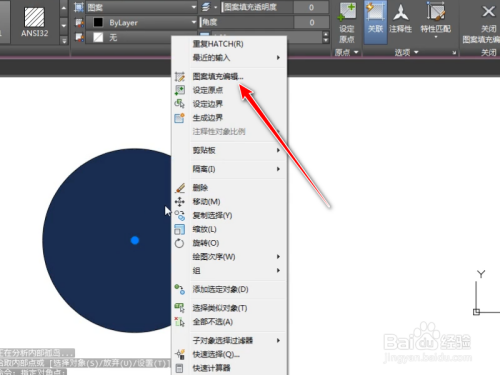Choose Move(M) from the context menu
The height and width of the screenshot is (375, 500).
[229, 202]
